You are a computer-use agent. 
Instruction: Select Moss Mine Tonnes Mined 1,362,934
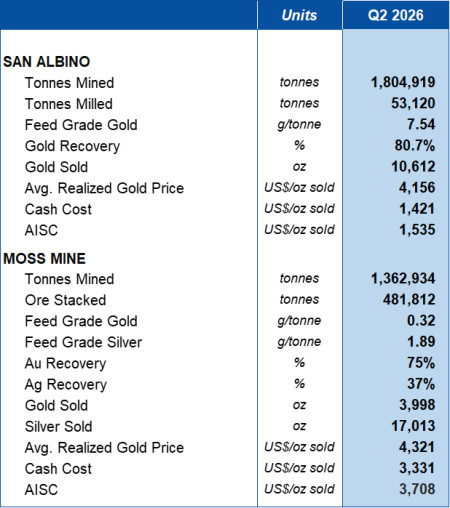(x=403, y=278)
